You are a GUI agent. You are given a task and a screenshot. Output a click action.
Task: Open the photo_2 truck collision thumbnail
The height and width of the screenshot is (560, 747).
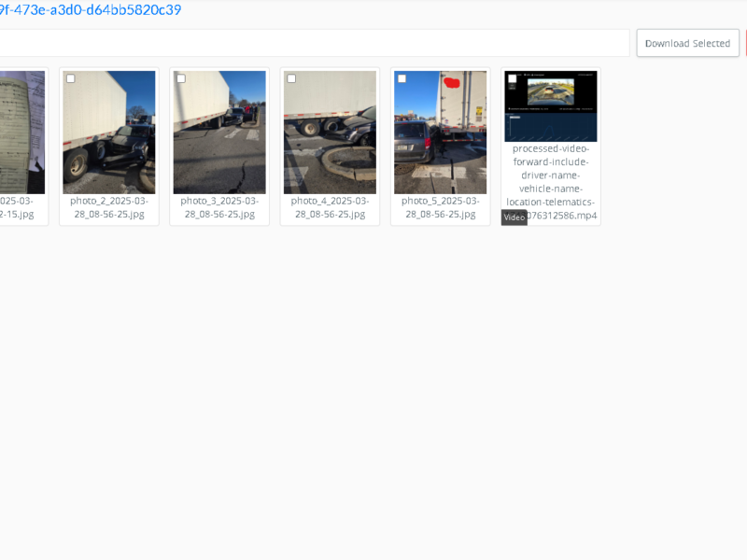pyautogui.click(x=109, y=133)
